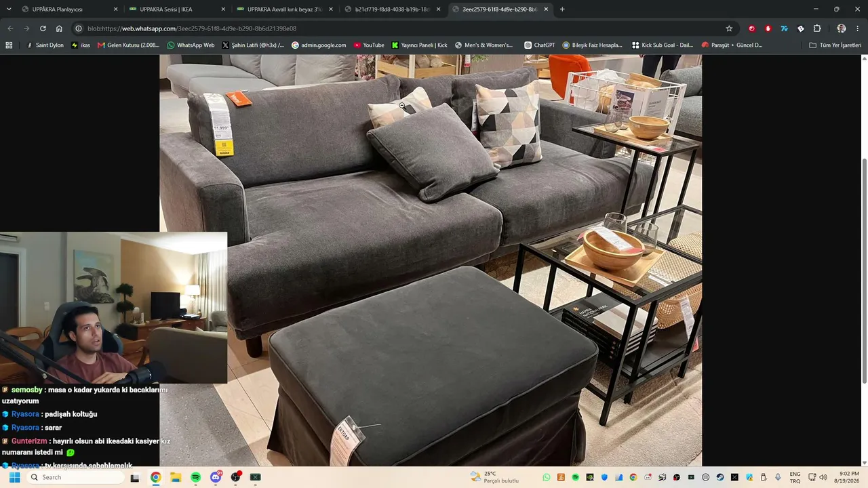Open the Tüm Yer İşaretleri bookmarks folder
This screenshot has height=488, width=868.
click(835, 45)
